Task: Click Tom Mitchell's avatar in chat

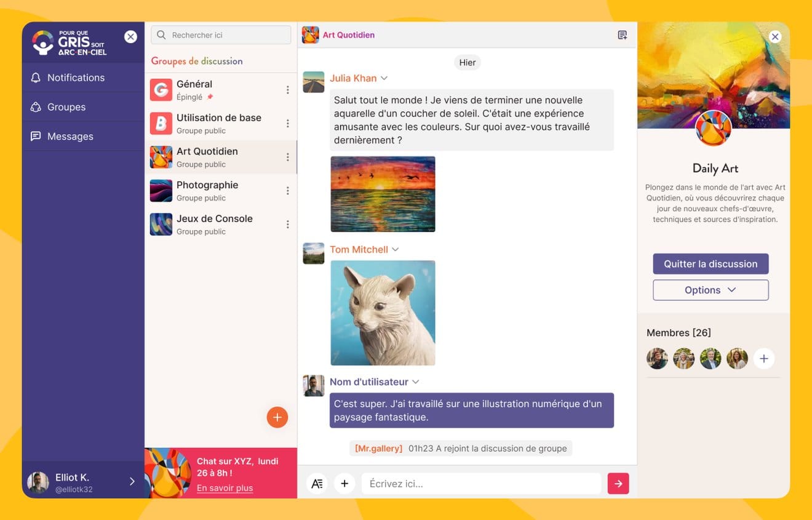Action: 314,254
